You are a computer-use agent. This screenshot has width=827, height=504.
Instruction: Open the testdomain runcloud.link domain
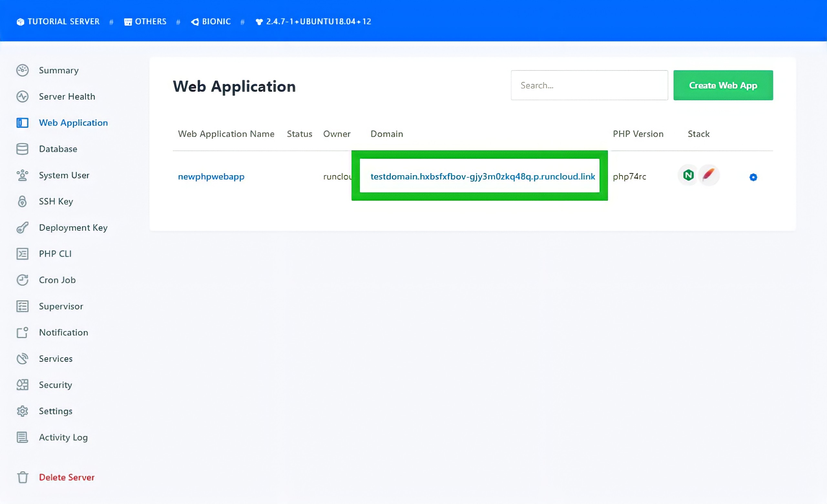483,176
